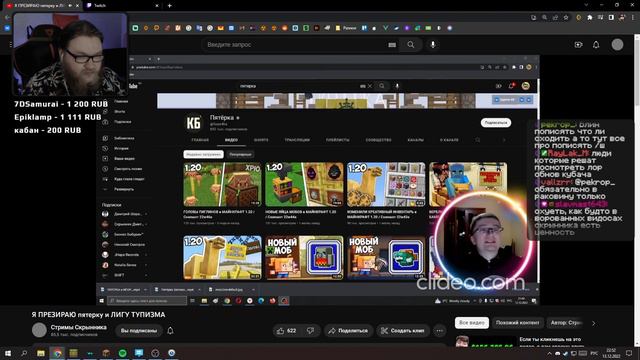Screen dimensions: 640x360
Task: Open Spotify from the taskbar
Action: (122, 353)
